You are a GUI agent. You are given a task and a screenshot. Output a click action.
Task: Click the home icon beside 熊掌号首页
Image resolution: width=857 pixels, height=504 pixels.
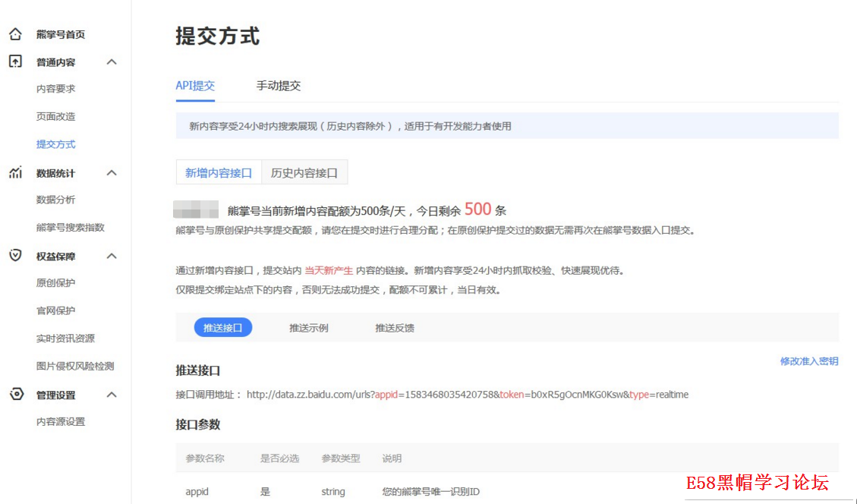15,34
